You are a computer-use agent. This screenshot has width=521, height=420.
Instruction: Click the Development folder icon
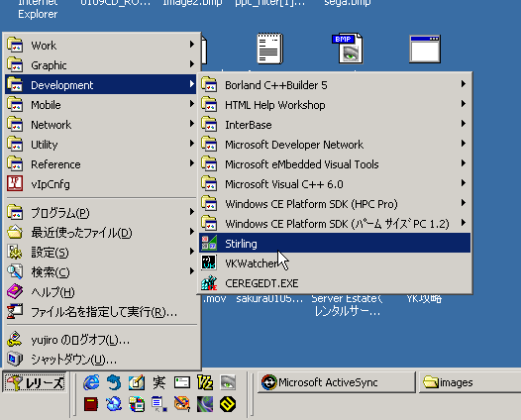(15, 84)
